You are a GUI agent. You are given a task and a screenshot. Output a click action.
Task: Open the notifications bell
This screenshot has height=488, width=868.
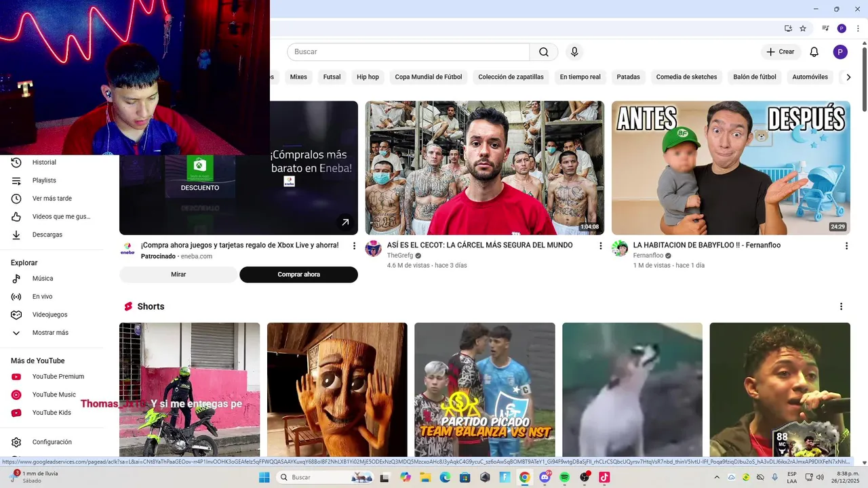(x=814, y=52)
